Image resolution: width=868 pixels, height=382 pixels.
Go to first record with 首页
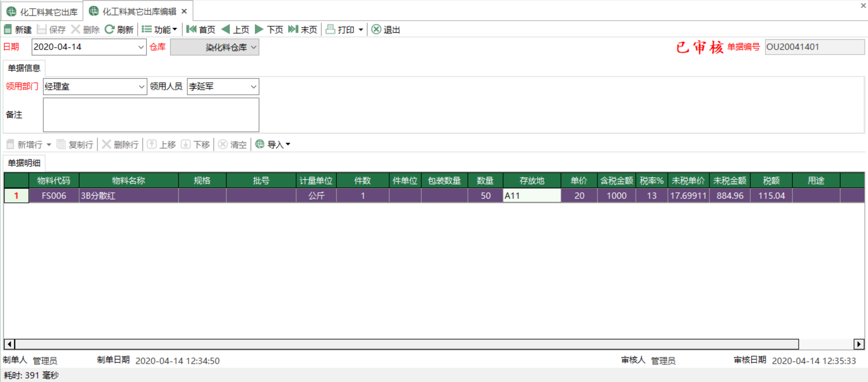coord(201,29)
